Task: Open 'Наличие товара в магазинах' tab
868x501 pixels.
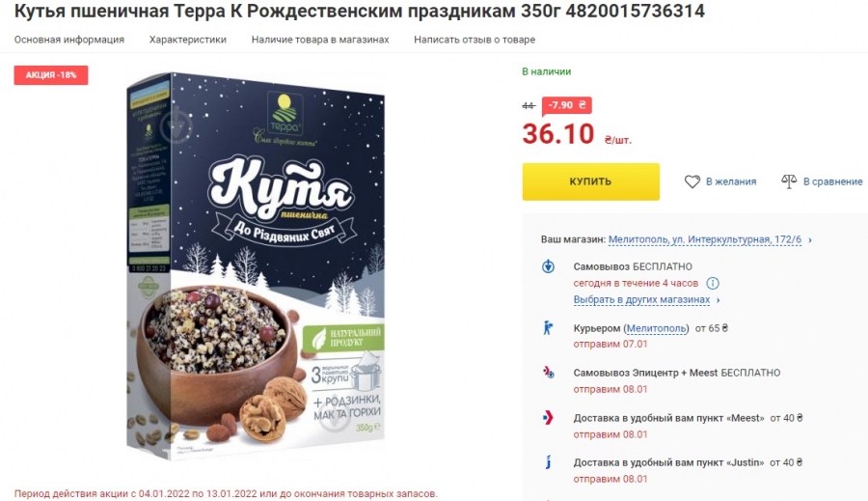Action: (x=320, y=40)
